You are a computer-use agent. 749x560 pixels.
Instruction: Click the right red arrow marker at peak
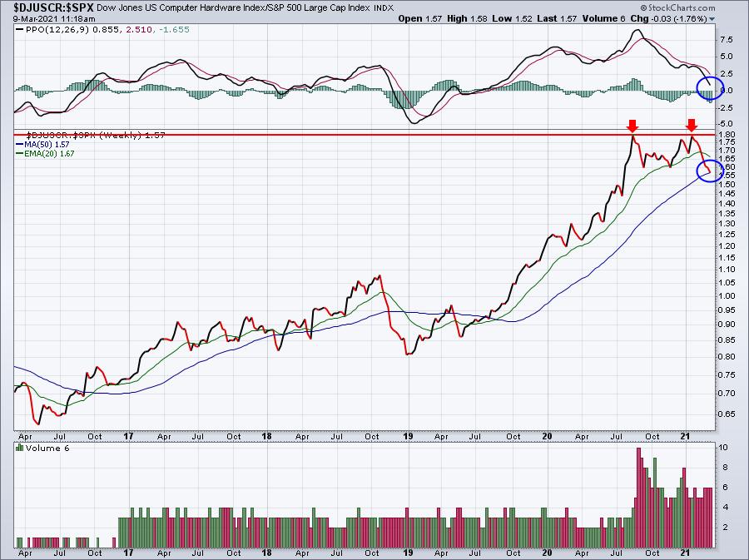point(692,126)
